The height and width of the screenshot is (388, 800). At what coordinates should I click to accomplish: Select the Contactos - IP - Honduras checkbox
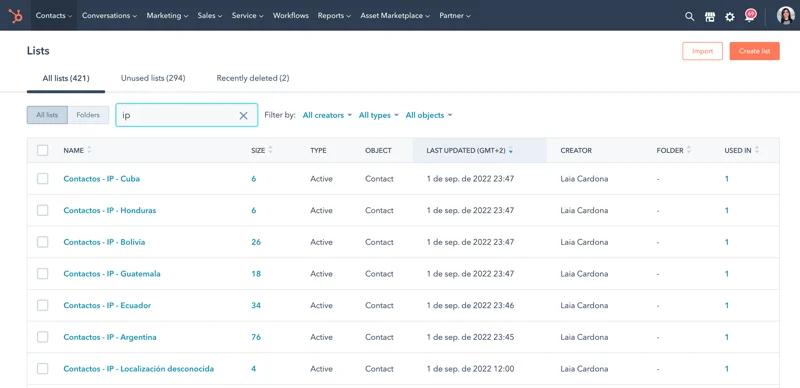pos(43,210)
